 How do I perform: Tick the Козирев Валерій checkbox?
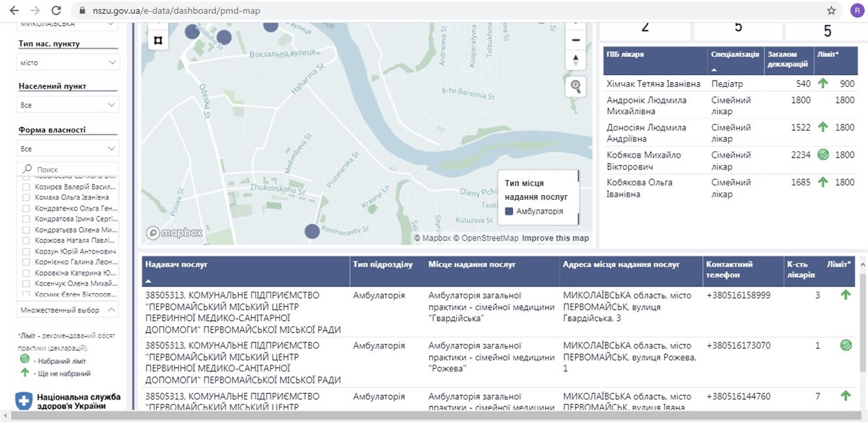click(x=26, y=187)
